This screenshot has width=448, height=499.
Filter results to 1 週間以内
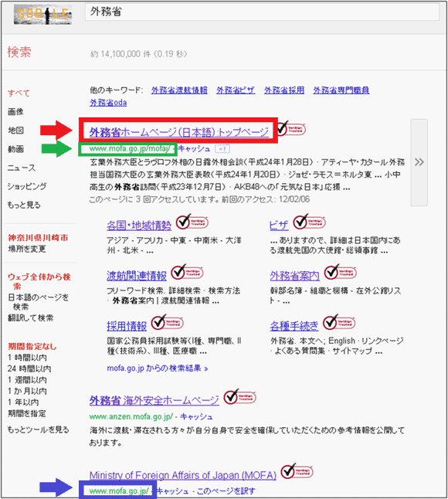pyautogui.click(x=27, y=380)
